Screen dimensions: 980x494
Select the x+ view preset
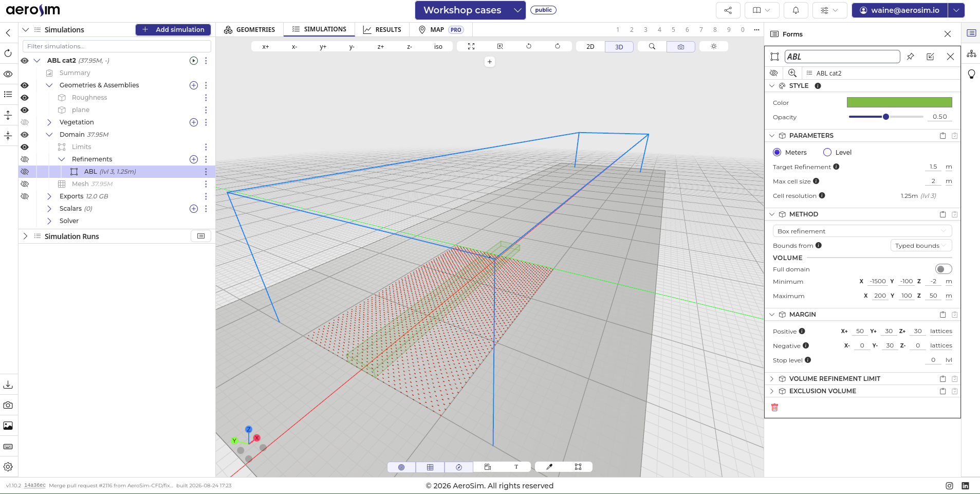coord(266,46)
